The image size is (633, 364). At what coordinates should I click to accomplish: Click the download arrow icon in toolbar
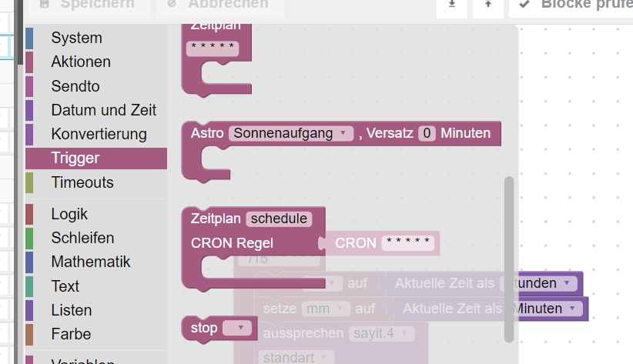452,4
